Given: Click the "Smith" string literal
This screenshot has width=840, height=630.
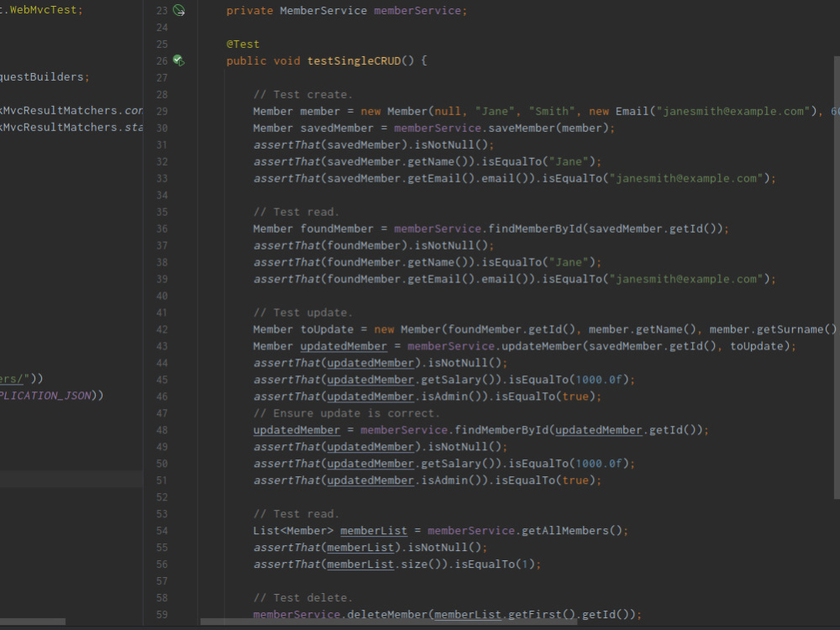Looking at the screenshot, I should pyautogui.click(x=552, y=112).
